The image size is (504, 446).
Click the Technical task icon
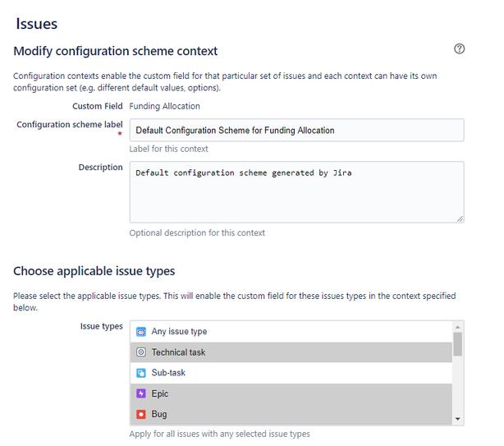coord(141,352)
